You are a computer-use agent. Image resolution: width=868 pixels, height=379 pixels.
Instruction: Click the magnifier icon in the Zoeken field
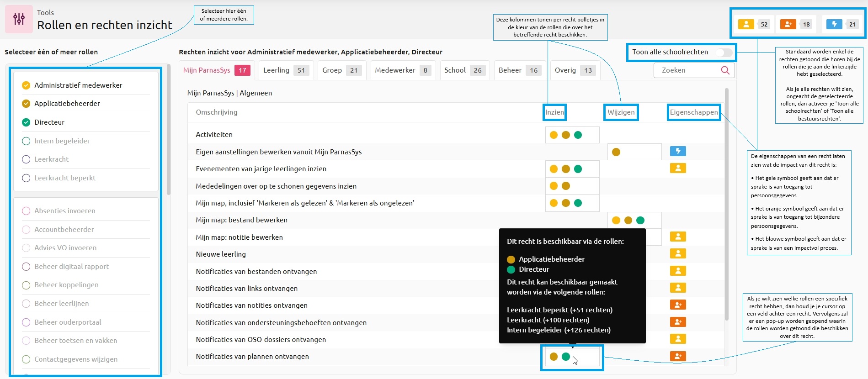coord(725,70)
